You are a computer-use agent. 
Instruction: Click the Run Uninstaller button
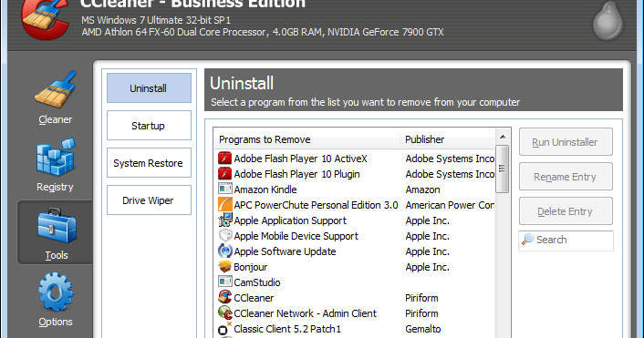tap(566, 142)
